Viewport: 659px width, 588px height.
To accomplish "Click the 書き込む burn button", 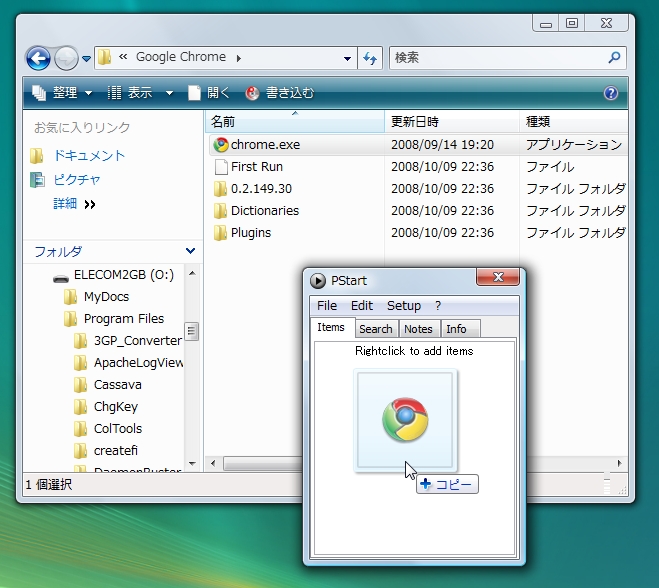I will (280, 92).
